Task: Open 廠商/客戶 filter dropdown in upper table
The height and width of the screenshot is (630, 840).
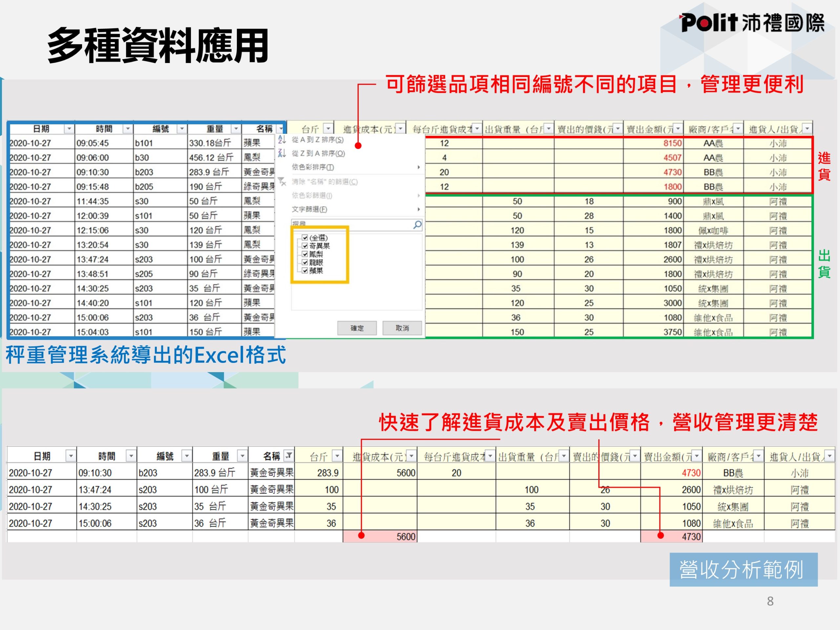Action: click(738, 129)
